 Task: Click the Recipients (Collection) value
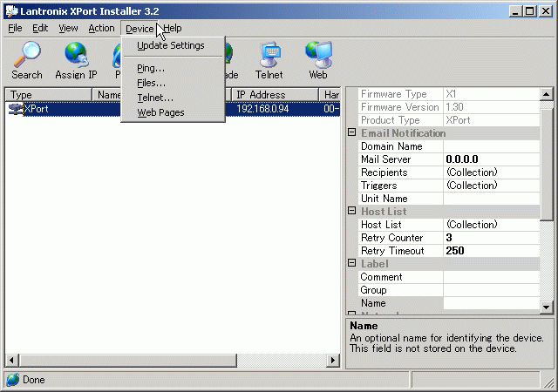pyautogui.click(x=492, y=172)
